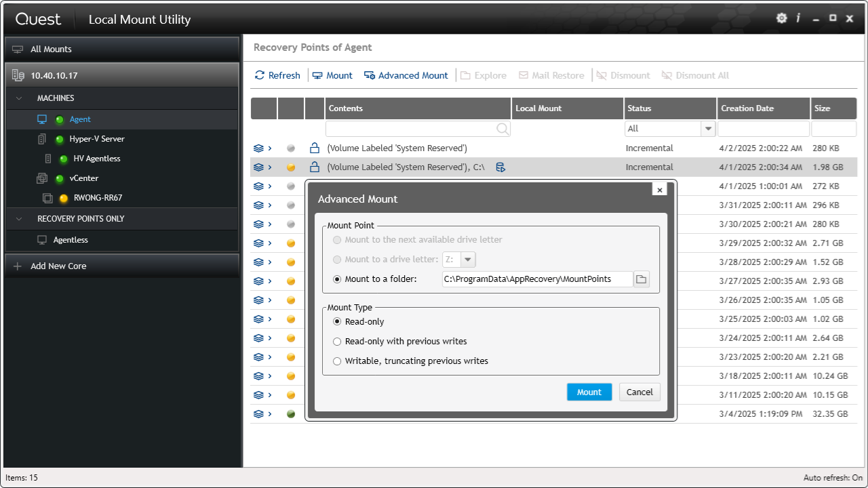The width and height of the screenshot is (868, 488).
Task: Click Advanced Mount in the toolbar
Action: click(x=406, y=76)
